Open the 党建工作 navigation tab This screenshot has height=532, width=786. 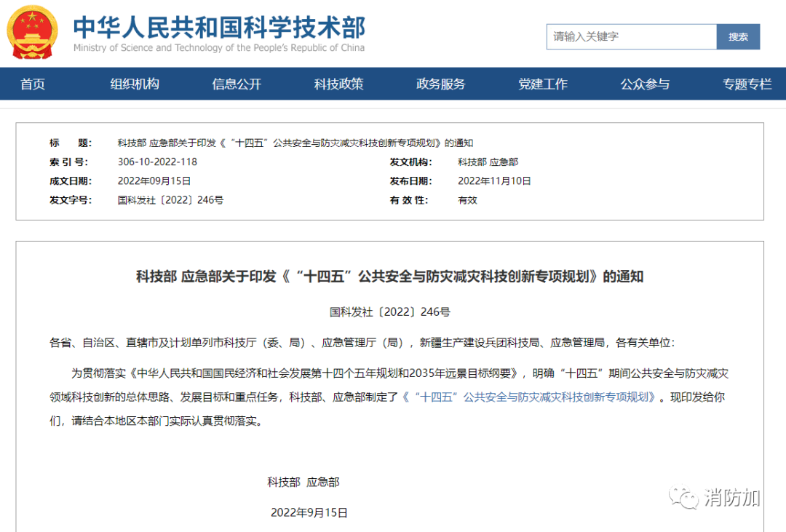pyautogui.click(x=542, y=84)
